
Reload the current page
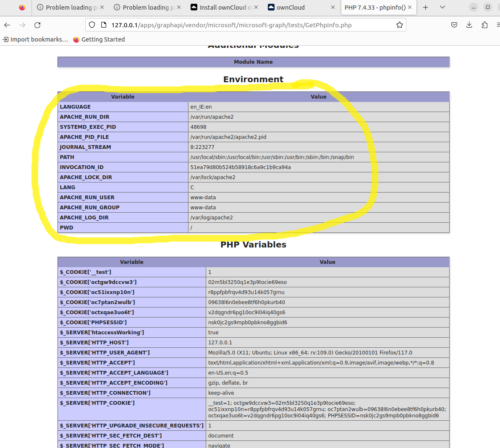37,25
